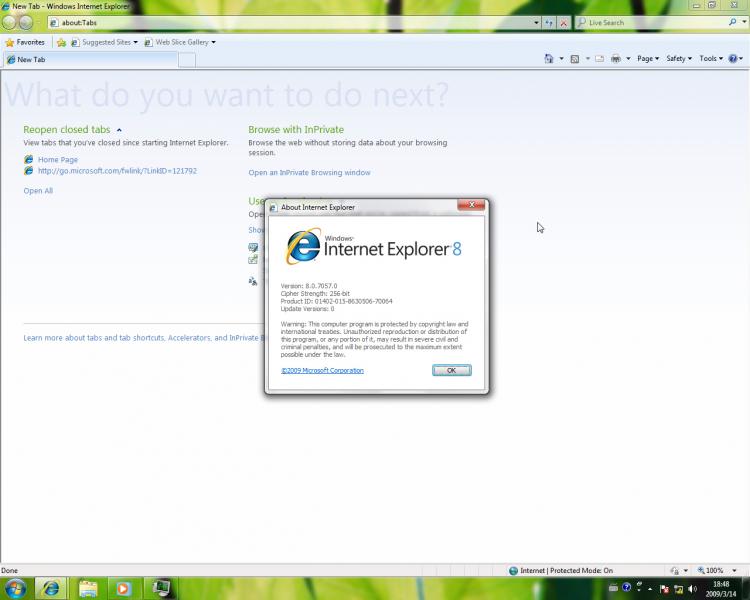Screen dimensions: 750x600
Task: Click the zoom magnifier 100% button
Action: click(710, 570)
